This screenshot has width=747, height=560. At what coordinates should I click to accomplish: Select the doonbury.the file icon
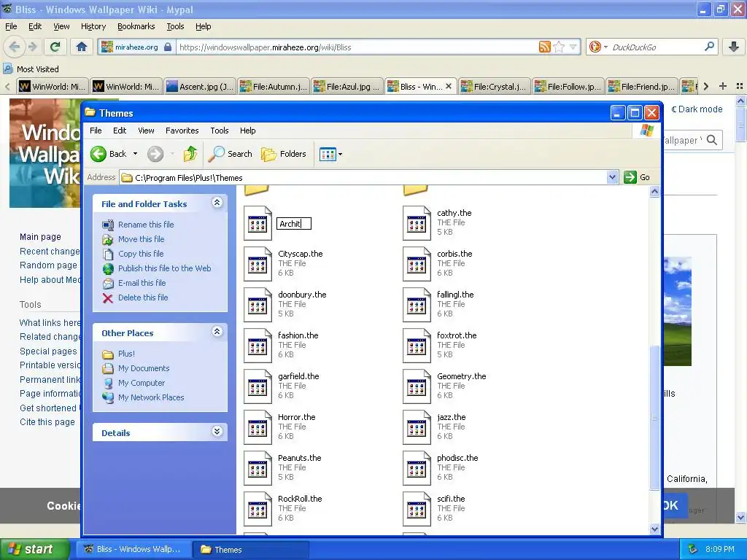[x=258, y=306]
